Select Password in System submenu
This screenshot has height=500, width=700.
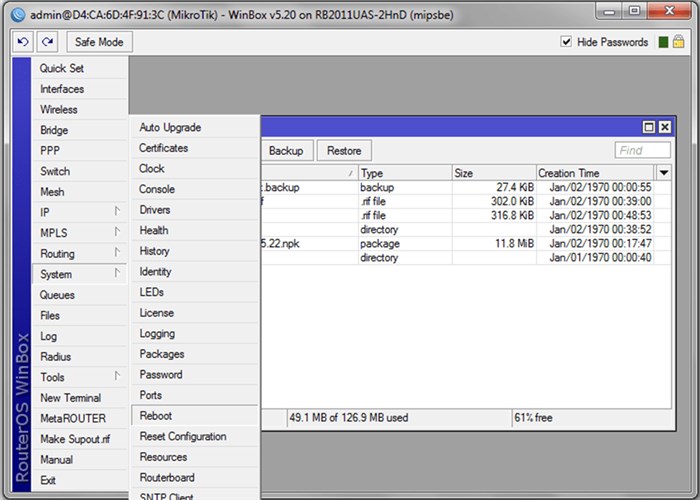click(x=195, y=374)
